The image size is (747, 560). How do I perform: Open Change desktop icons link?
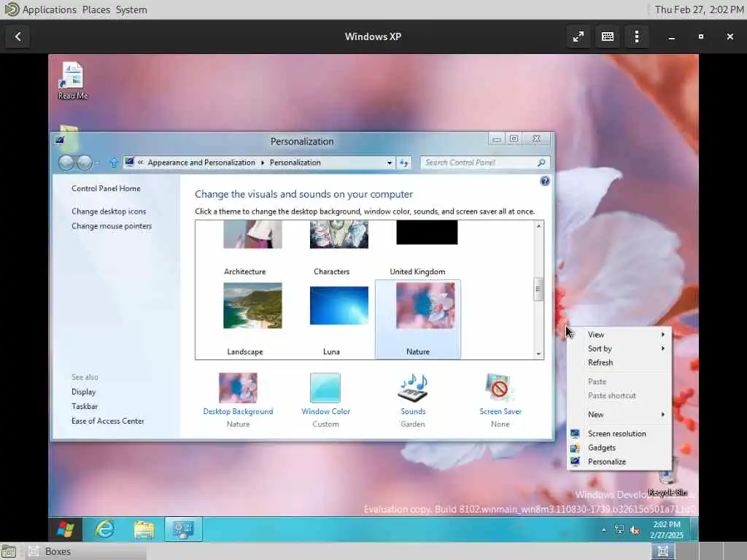(109, 211)
